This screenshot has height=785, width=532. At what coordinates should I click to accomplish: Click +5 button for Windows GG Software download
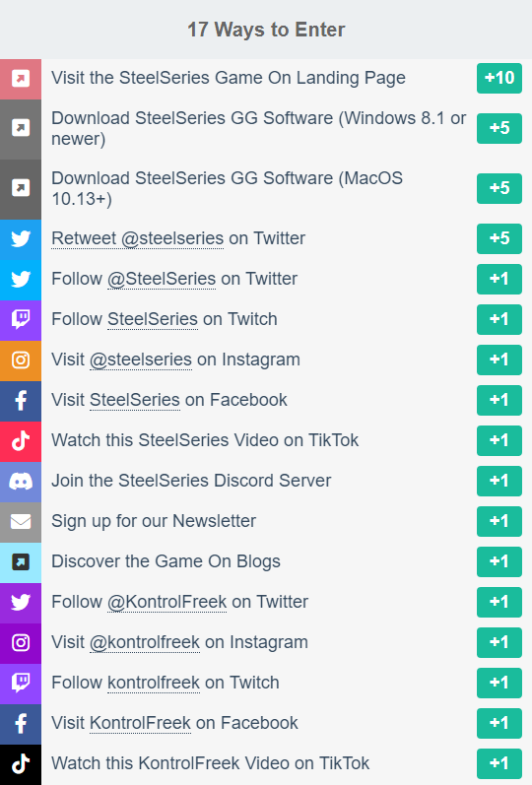point(499,128)
